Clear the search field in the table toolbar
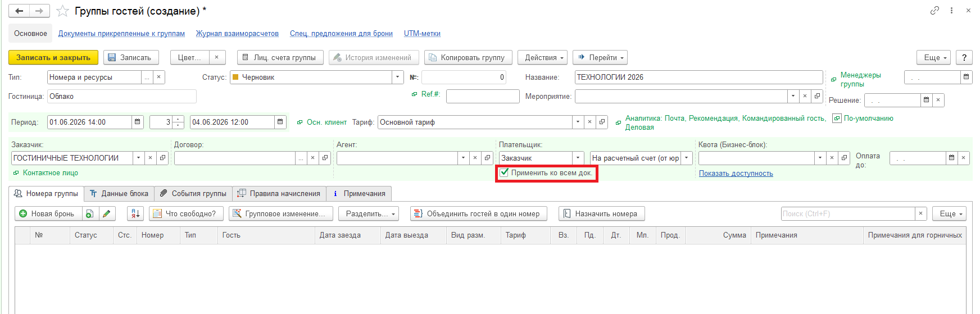Viewport: 980px width, 314px height. point(920,213)
